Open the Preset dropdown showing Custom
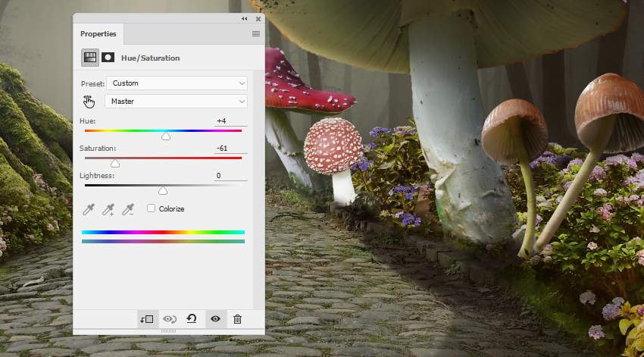Screen dimensions: 644x357 click(x=177, y=83)
